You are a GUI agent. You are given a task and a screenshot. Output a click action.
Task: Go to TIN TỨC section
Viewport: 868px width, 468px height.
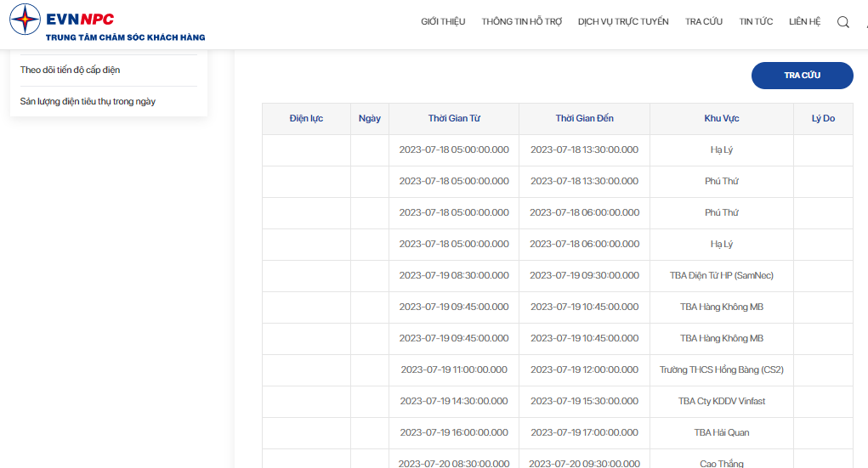click(x=756, y=21)
